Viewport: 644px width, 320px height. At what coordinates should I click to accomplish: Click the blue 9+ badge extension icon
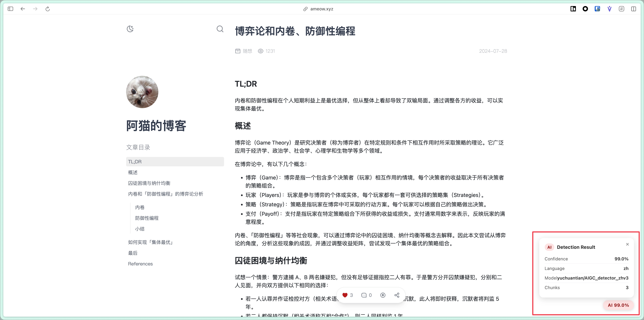point(597,9)
